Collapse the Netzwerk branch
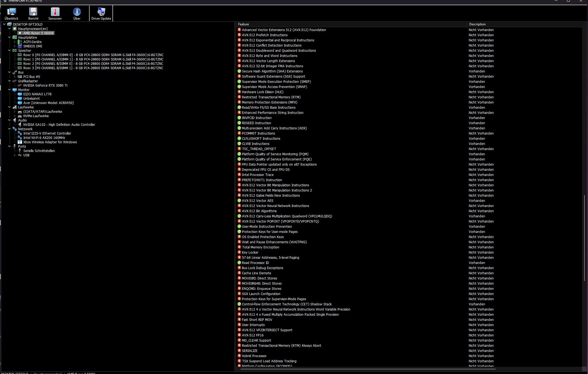The image size is (588, 374). [9, 129]
